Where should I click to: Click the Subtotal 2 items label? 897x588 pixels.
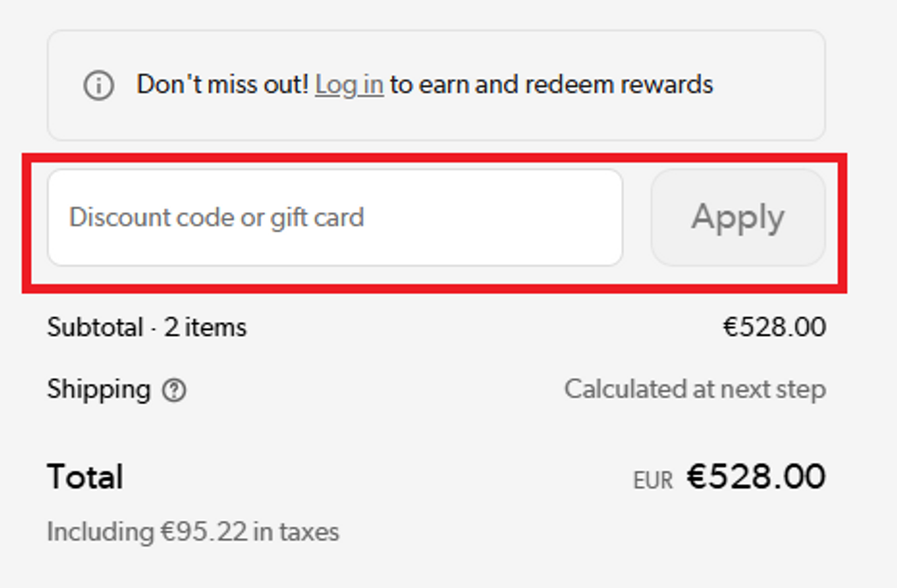click(x=147, y=327)
